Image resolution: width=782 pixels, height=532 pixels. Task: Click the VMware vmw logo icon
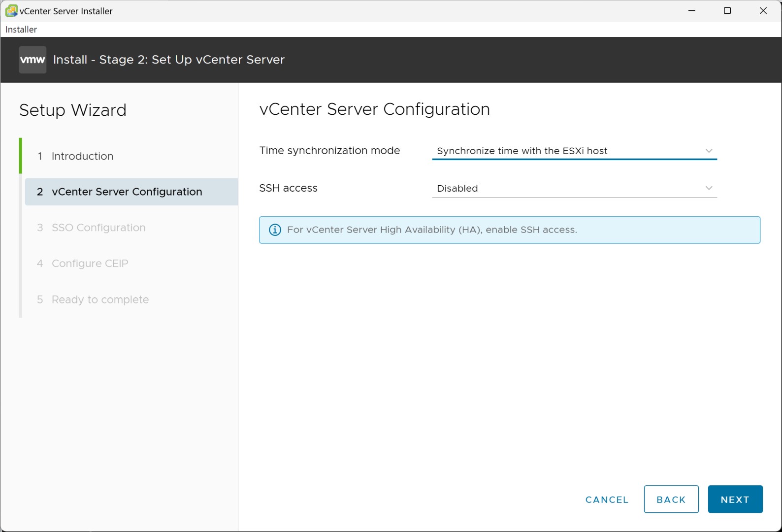tap(33, 60)
